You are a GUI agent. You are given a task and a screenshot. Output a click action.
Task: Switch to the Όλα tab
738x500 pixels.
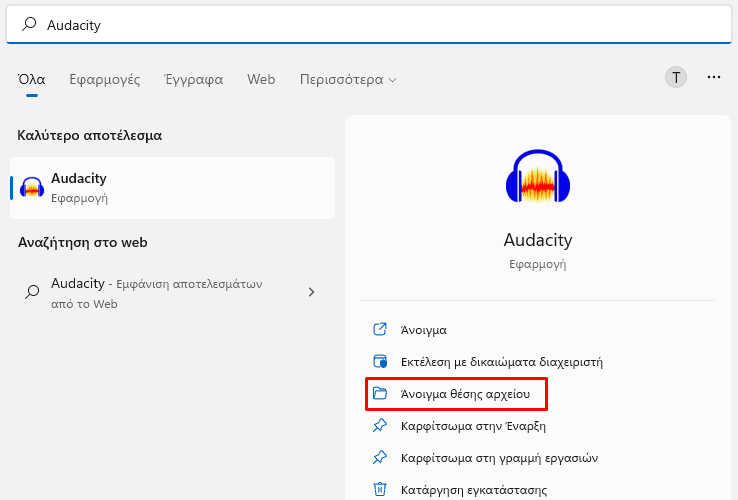(32, 79)
